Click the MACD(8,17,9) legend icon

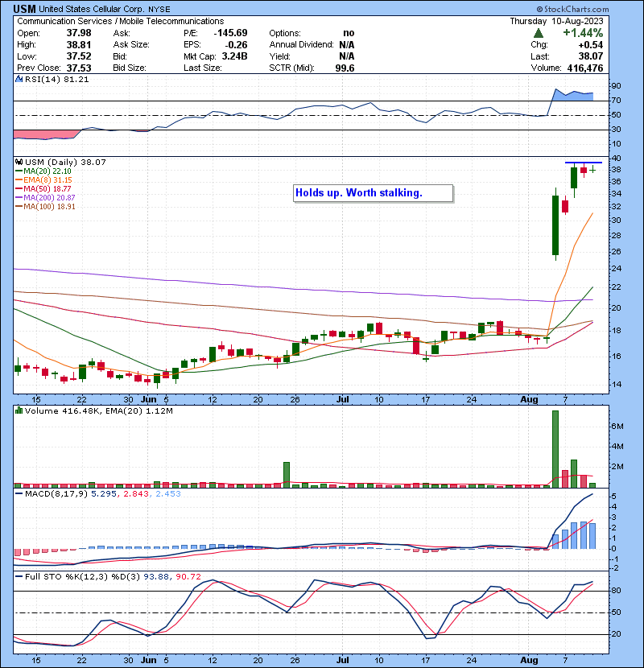point(19,493)
